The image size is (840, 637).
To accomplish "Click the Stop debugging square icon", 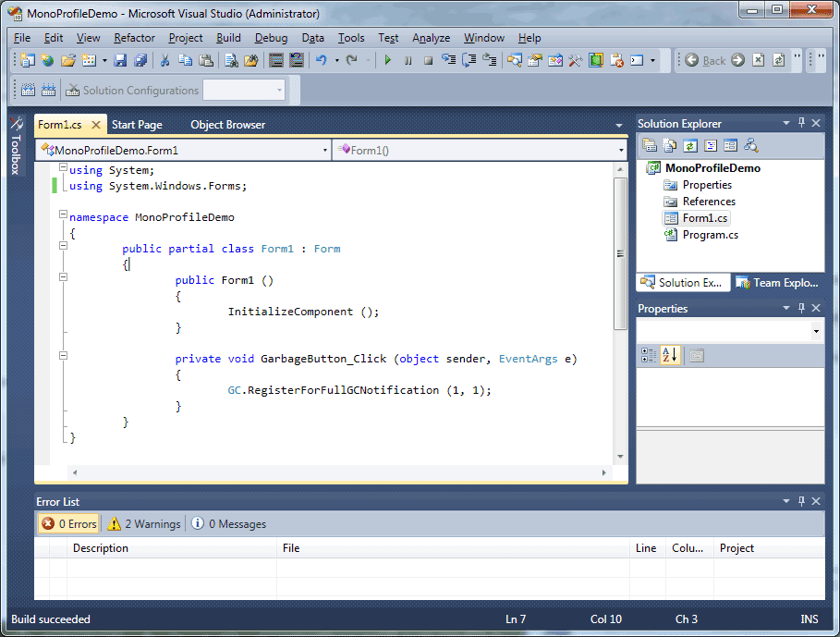I will coord(428,60).
